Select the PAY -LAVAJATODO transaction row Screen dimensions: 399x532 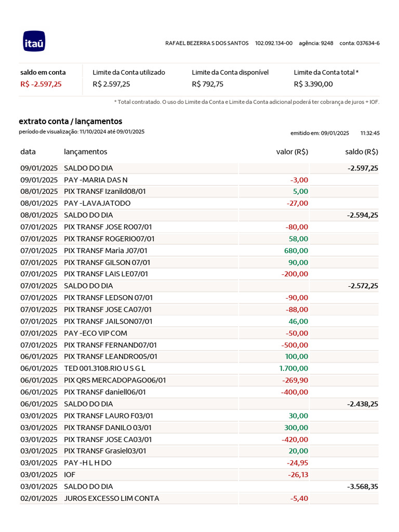(x=97, y=203)
